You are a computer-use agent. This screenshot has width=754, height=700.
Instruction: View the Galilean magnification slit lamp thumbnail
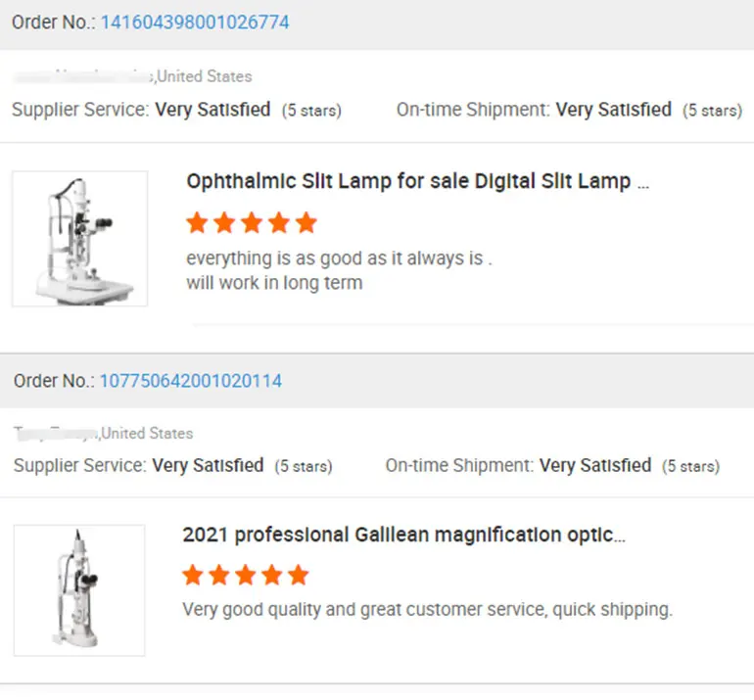point(79,590)
